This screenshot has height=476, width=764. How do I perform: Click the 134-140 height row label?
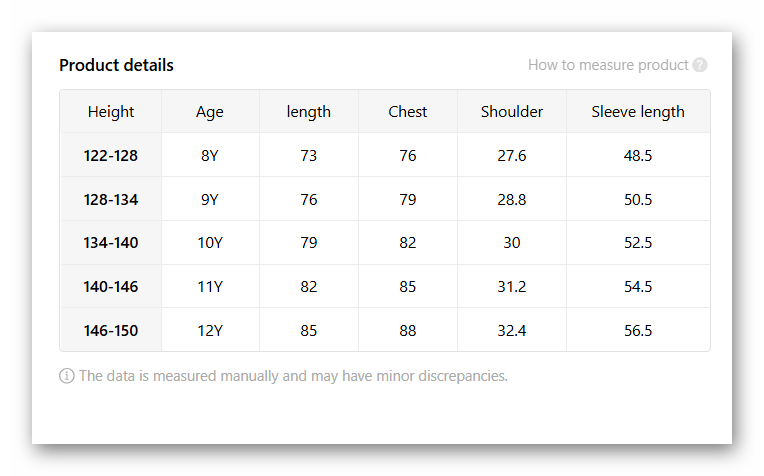click(111, 243)
